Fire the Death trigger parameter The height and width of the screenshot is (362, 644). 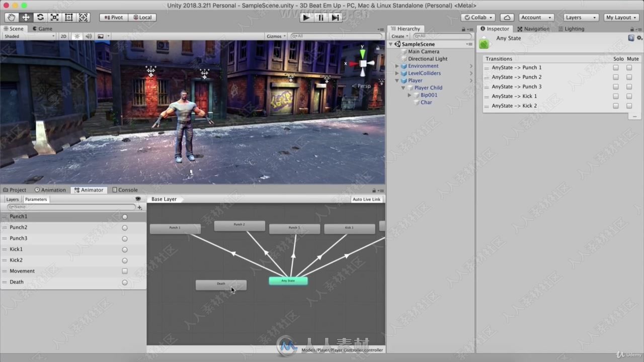[125, 282]
